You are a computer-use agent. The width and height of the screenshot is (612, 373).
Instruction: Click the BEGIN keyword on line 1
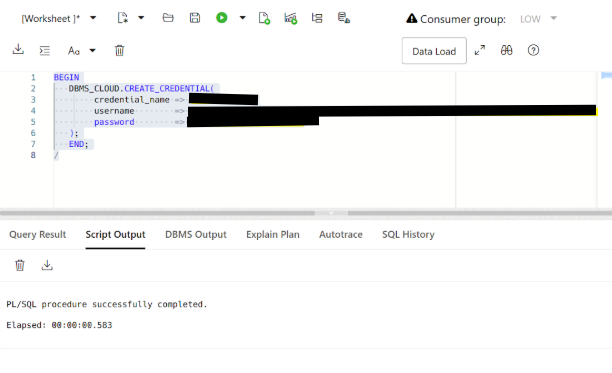(x=66, y=77)
